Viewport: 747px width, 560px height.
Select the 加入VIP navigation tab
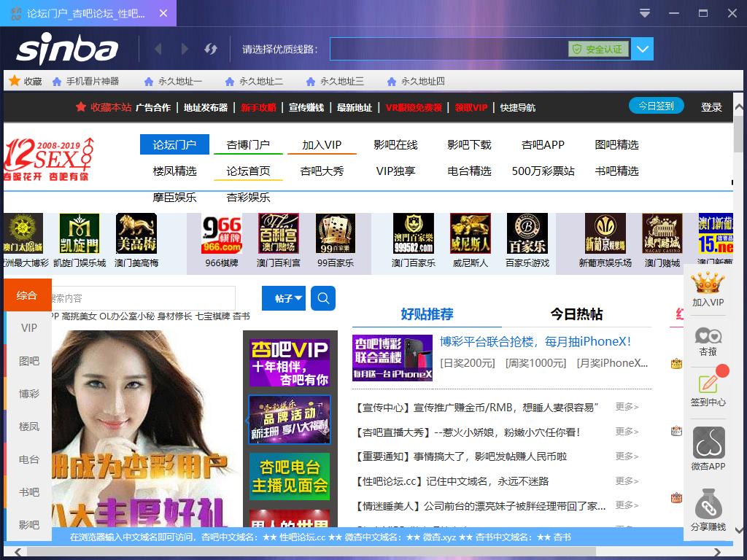tap(322, 145)
